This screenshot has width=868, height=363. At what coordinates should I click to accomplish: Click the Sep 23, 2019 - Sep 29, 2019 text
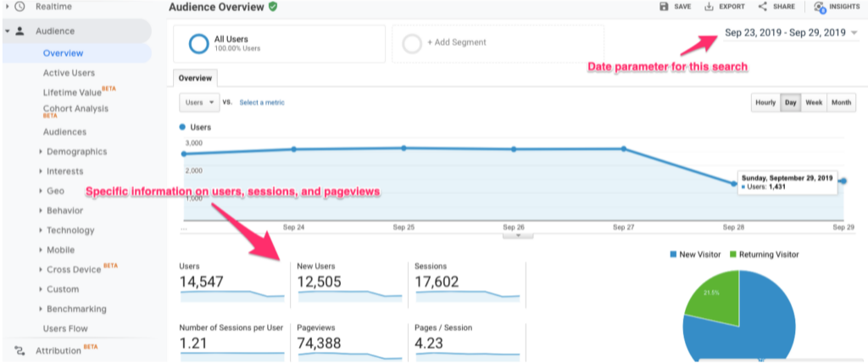pos(785,33)
